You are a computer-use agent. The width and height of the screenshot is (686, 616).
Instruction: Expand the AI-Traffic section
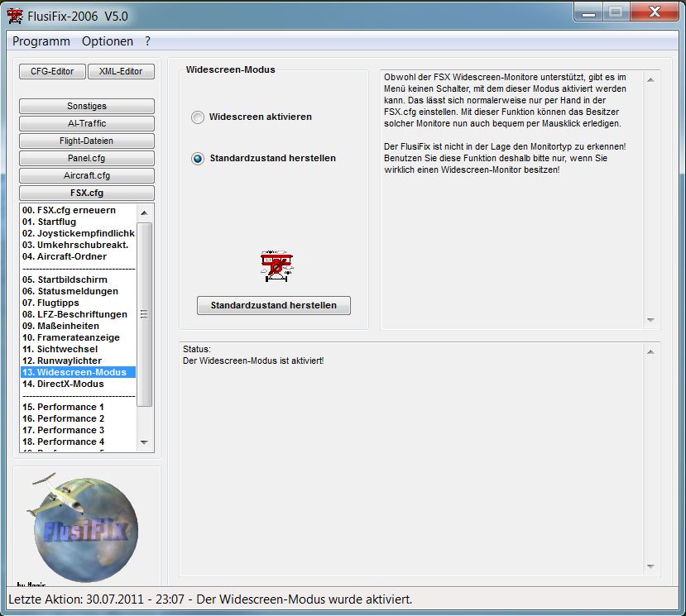pyautogui.click(x=87, y=123)
